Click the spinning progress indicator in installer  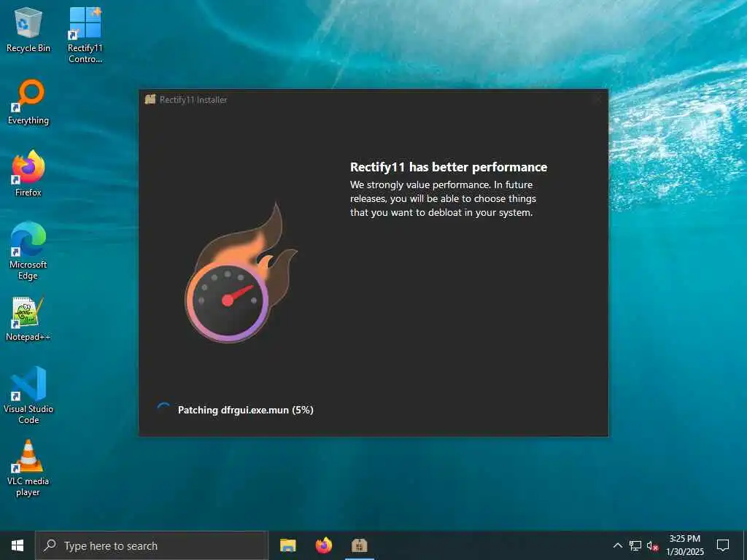pos(163,410)
